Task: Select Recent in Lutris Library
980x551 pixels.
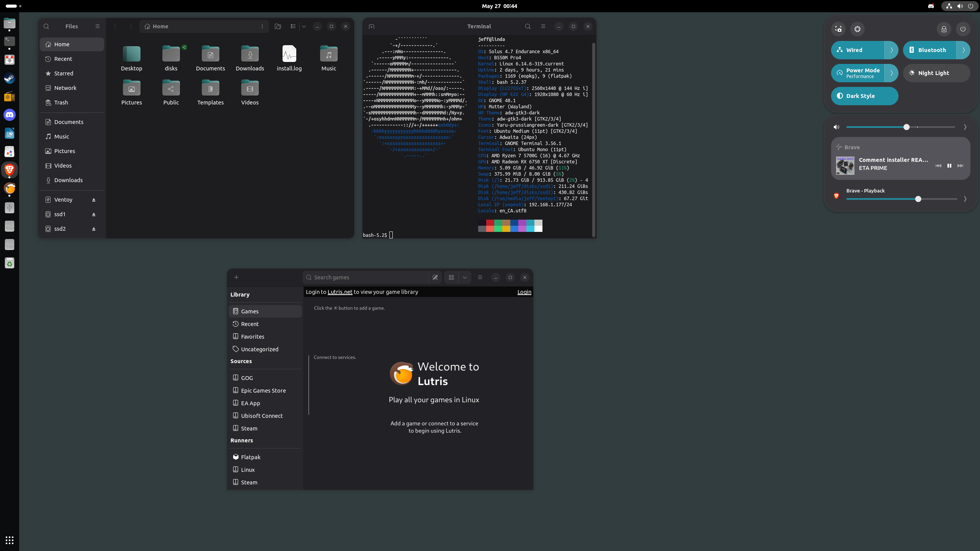Action: click(x=265, y=324)
